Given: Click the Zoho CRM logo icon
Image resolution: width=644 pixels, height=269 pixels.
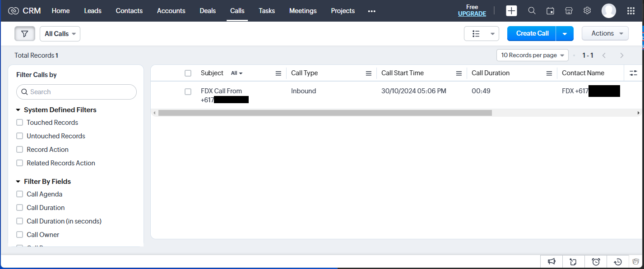Looking at the screenshot, I should pyautogui.click(x=14, y=11).
